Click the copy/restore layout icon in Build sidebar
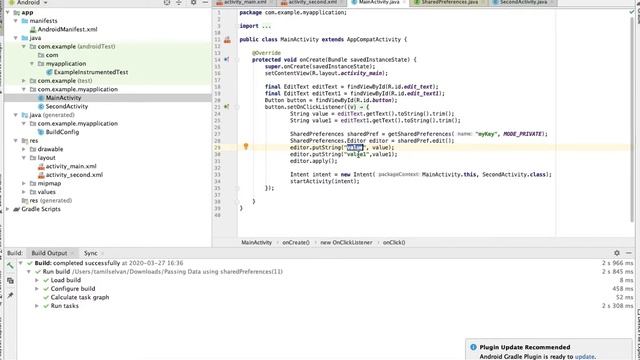 tap(10, 281)
